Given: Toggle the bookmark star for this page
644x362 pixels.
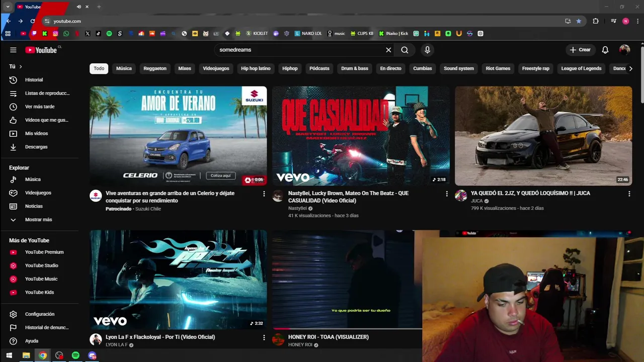Looking at the screenshot, I should coord(579,21).
